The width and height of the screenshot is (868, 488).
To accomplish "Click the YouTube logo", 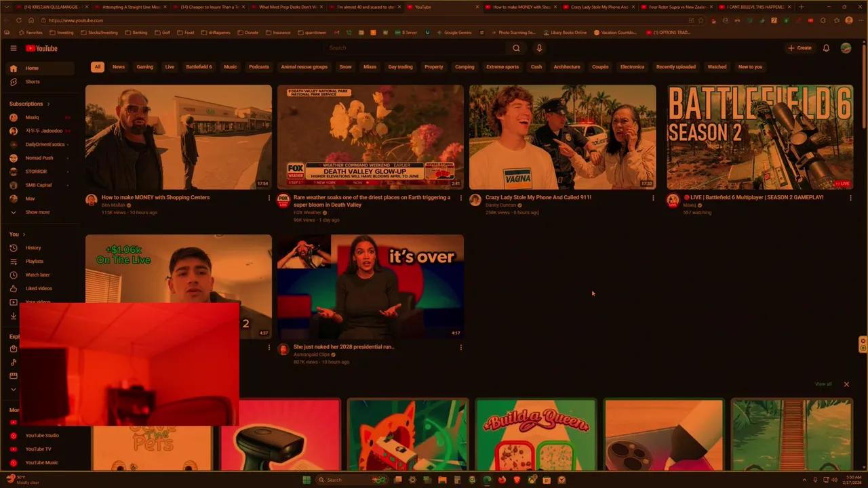I will (x=41, y=48).
